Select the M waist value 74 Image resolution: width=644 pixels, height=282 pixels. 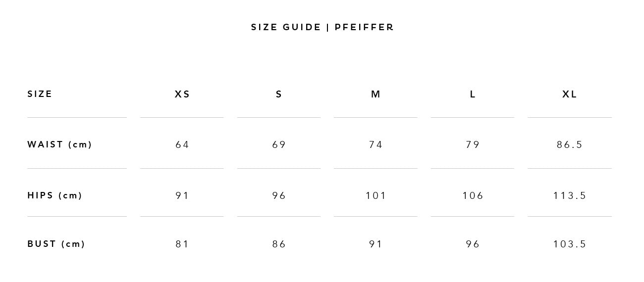(x=376, y=144)
